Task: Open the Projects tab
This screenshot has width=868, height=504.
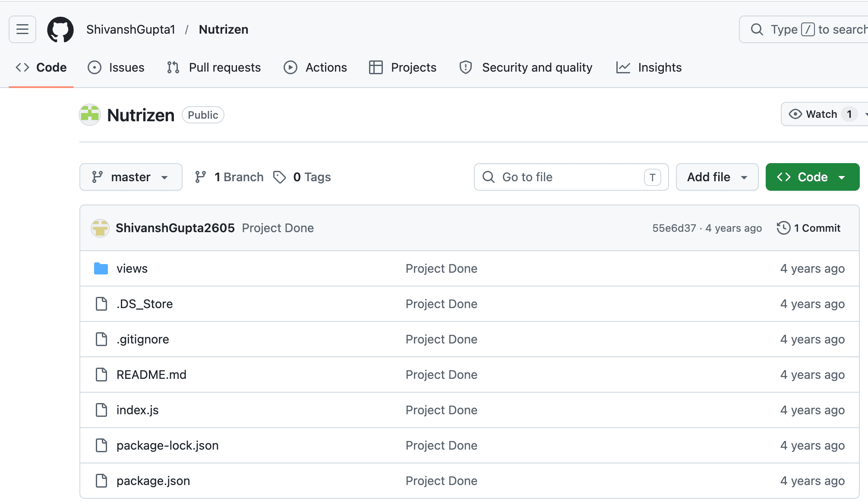Action: [x=403, y=67]
